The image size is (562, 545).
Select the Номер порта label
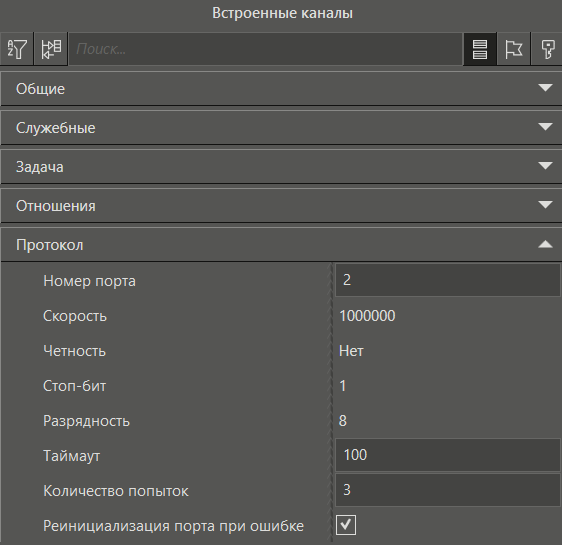click(x=89, y=281)
